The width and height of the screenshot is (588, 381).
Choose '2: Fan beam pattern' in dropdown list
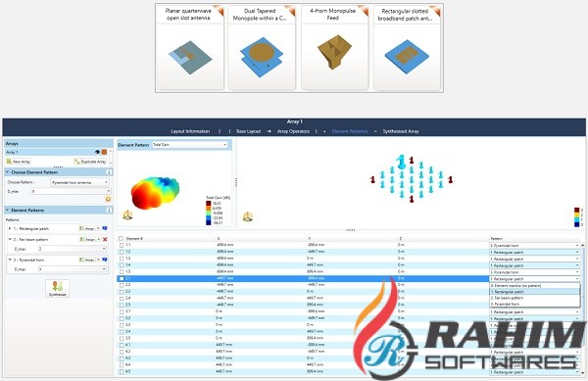[535, 298]
